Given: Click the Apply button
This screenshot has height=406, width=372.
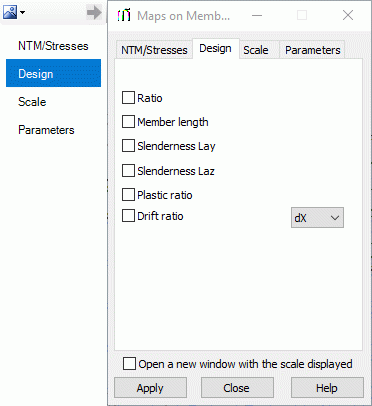Looking at the screenshot, I should tap(150, 388).
